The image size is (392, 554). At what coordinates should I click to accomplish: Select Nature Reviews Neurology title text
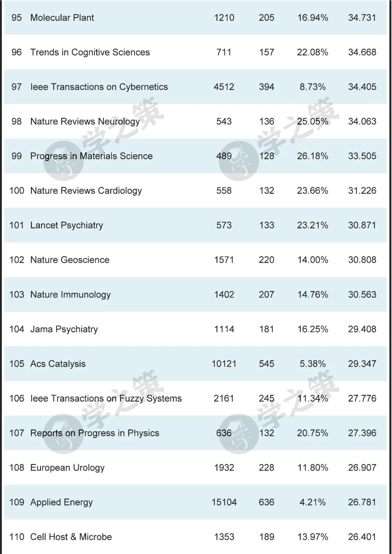pos(85,122)
